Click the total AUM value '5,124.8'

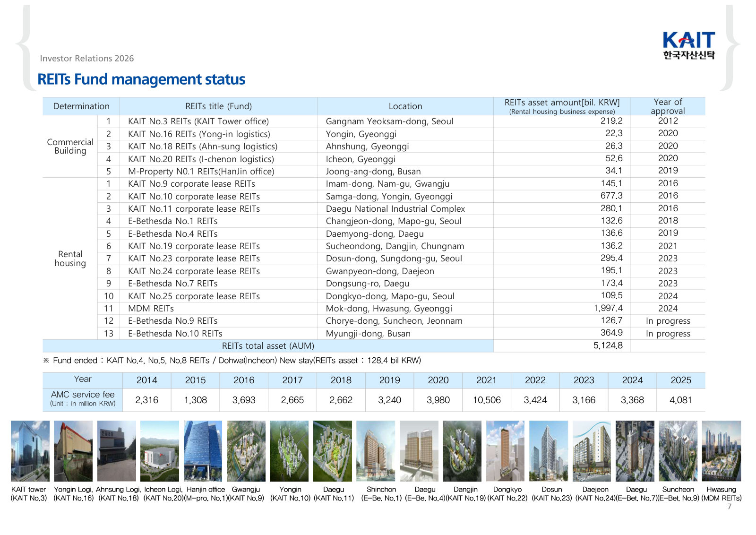[x=608, y=345]
